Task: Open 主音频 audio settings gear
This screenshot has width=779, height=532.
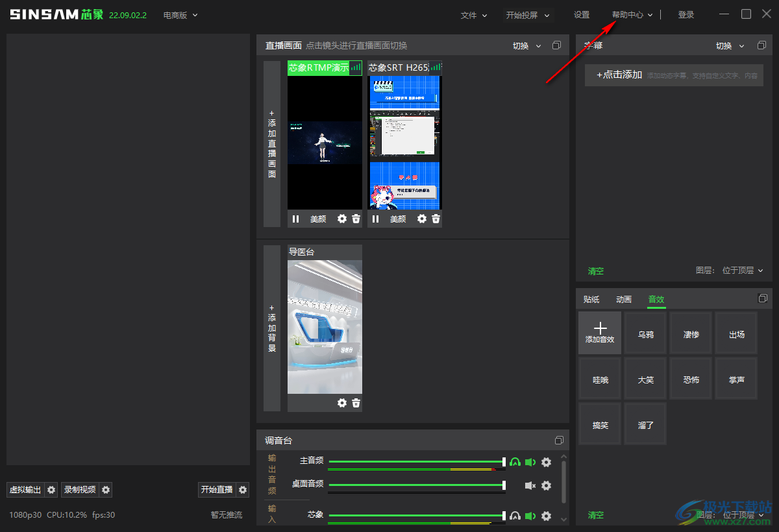Action: point(546,462)
